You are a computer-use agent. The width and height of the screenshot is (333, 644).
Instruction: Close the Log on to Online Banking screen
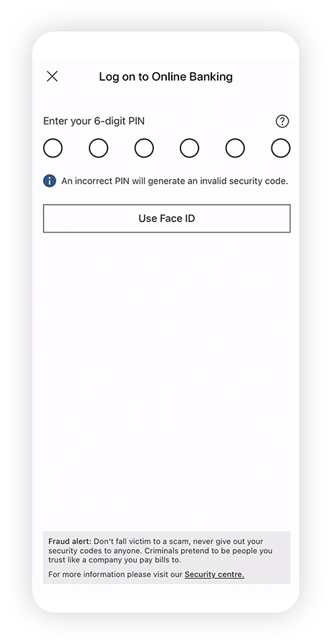[52, 77]
